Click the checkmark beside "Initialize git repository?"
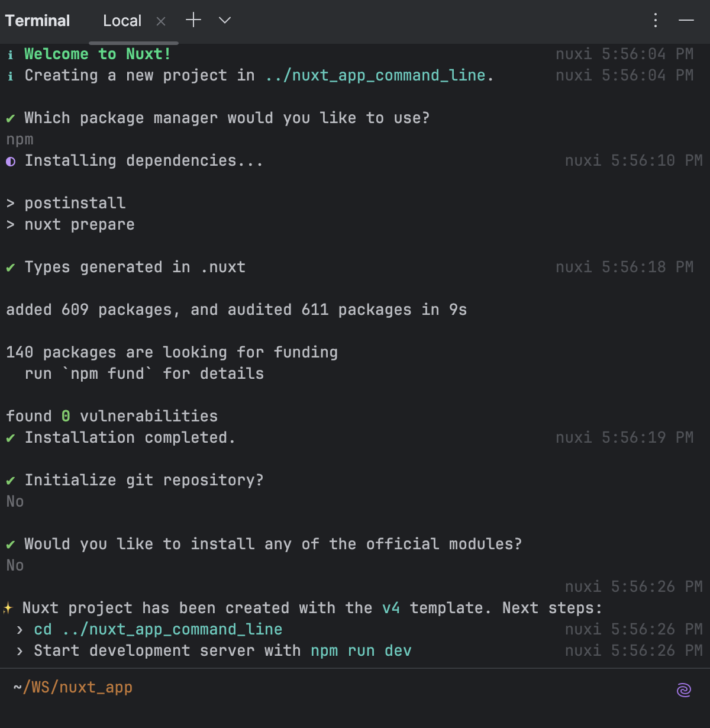 pyautogui.click(x=10, y=480)
